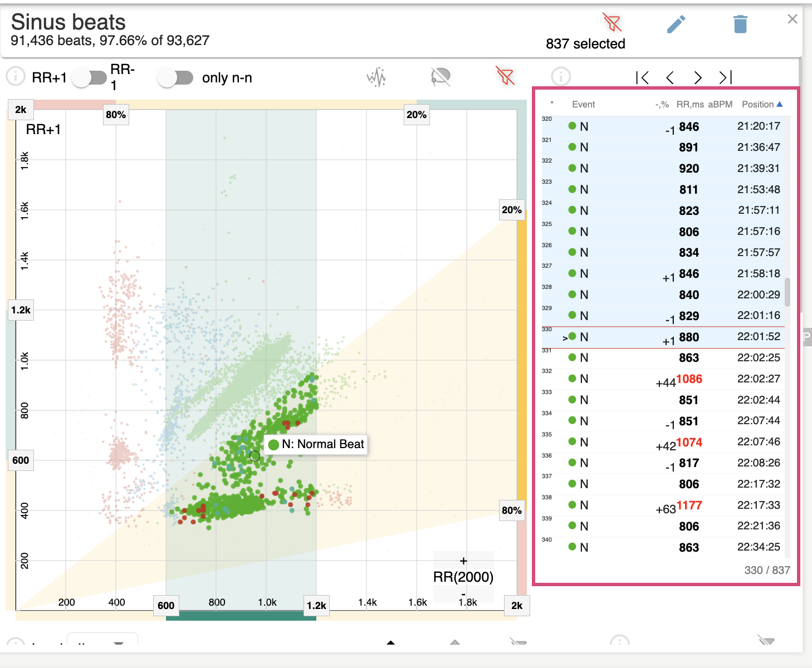Jump to the first event in list
Viewport: 812px width, 668px height.
pyautogui.click(x=642, y=77)
